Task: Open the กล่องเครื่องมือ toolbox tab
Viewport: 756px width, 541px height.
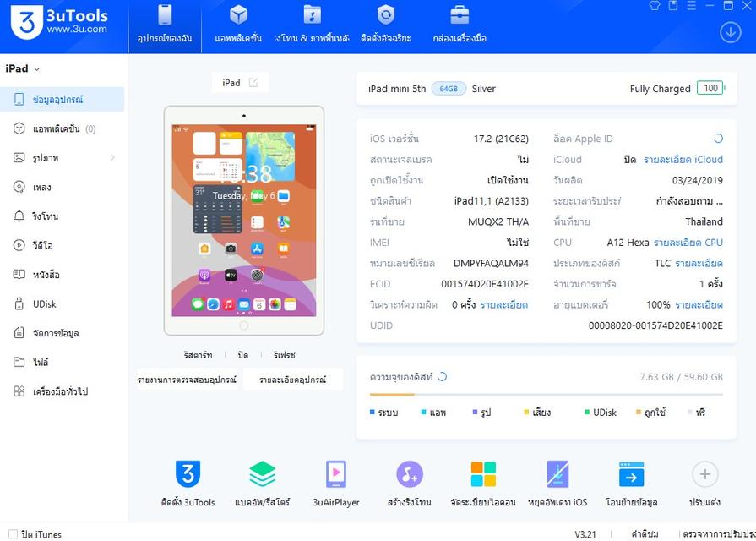Action: click(460, 25)
